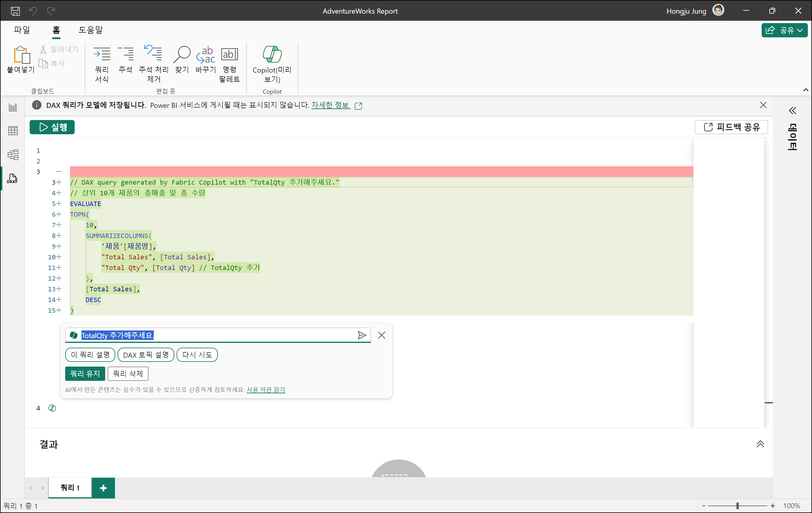Screen dimensions: 812x513
Task: Open the Learn More (자세한 정보) link
Action: (x=330, y=105)
